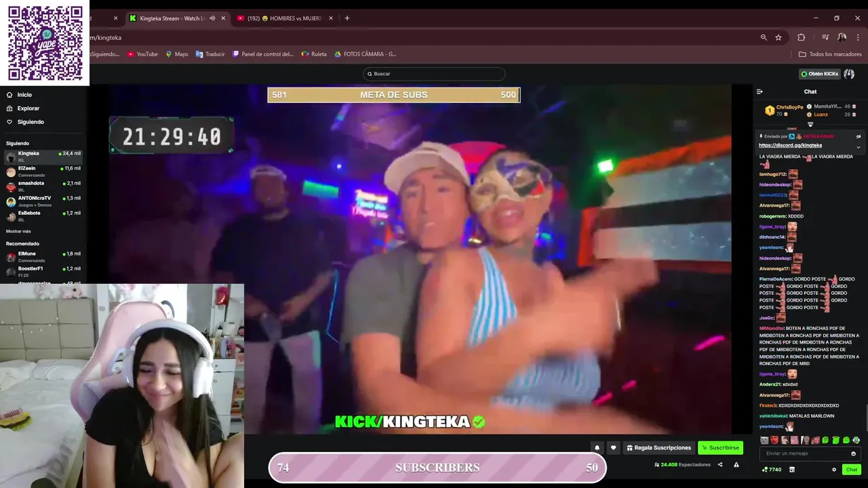Viewport: 868px width, 488px height.
Task: Open the browser extensions puzzle icon
Action: tap(801, 37)
